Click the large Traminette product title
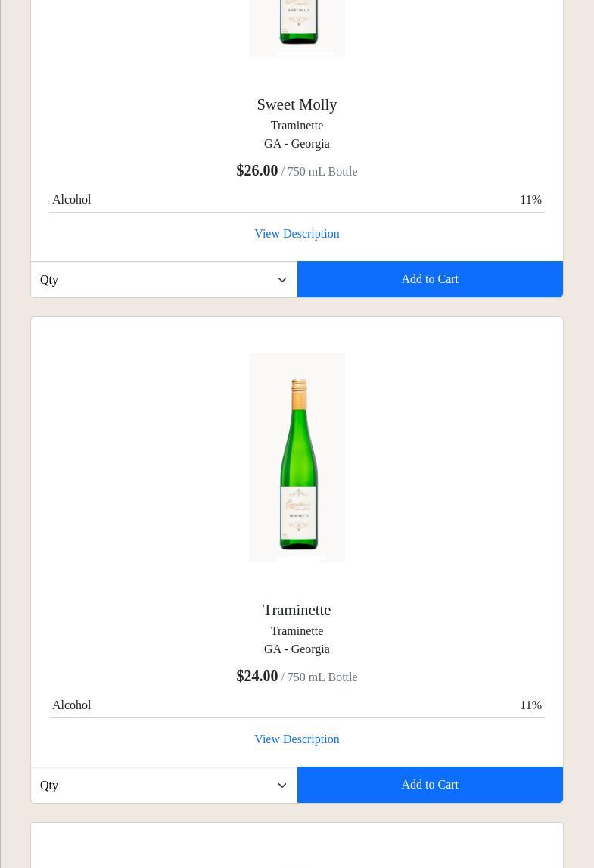This screenshot has width=594, height=868. (297, 610)
